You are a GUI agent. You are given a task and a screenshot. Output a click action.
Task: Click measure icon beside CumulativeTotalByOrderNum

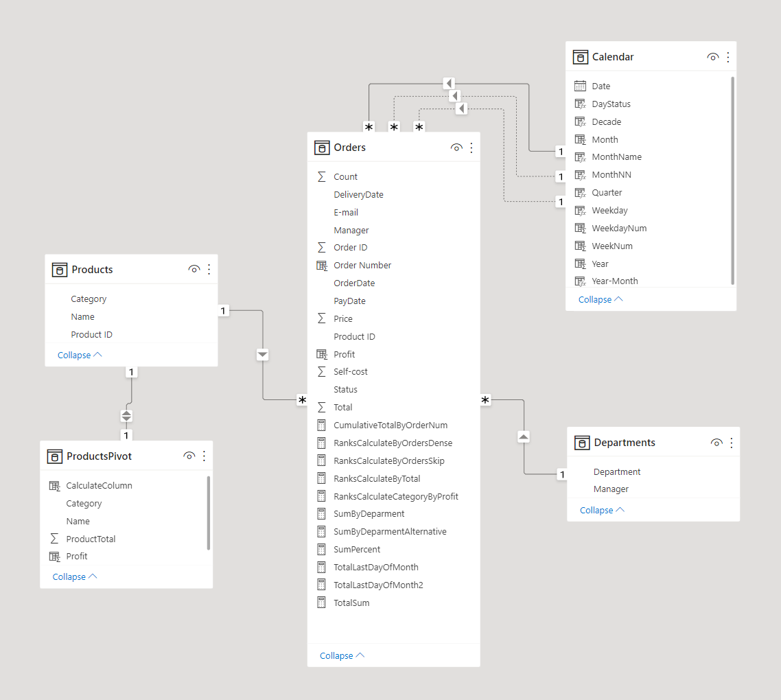pyautogui.click(x=322, y=425)
